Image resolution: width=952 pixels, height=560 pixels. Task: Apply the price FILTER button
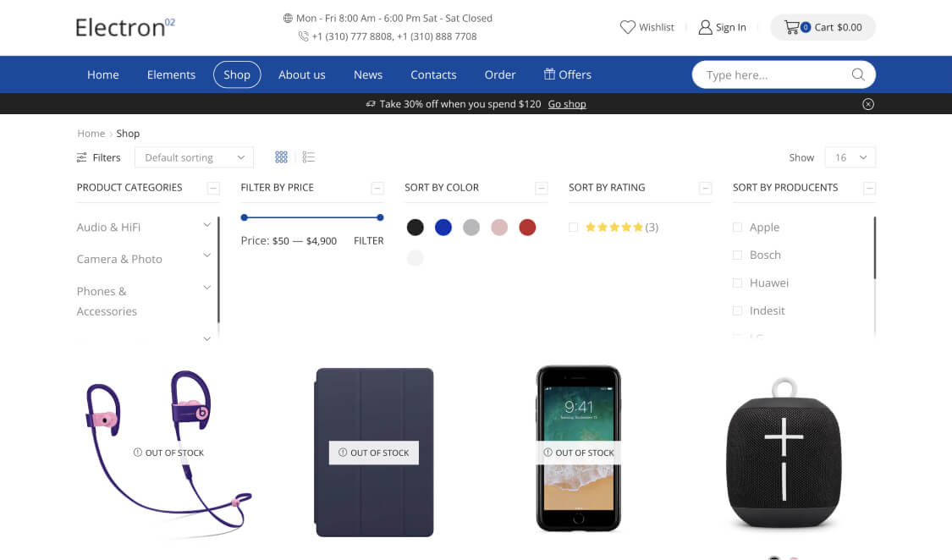(x=369, y=241)
